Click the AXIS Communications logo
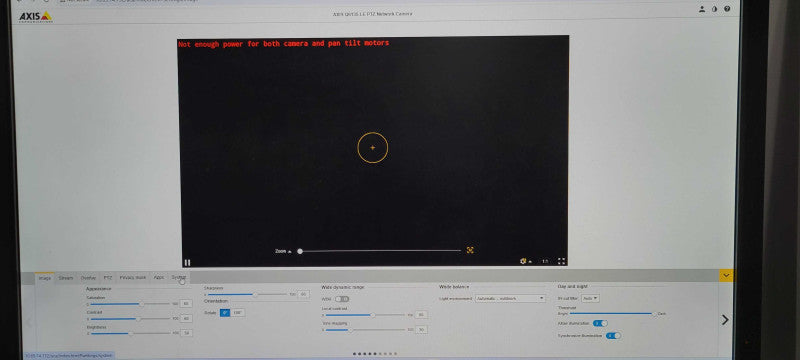Image resolution: width=800 pixels, height=360 pixels. [36, 17]
